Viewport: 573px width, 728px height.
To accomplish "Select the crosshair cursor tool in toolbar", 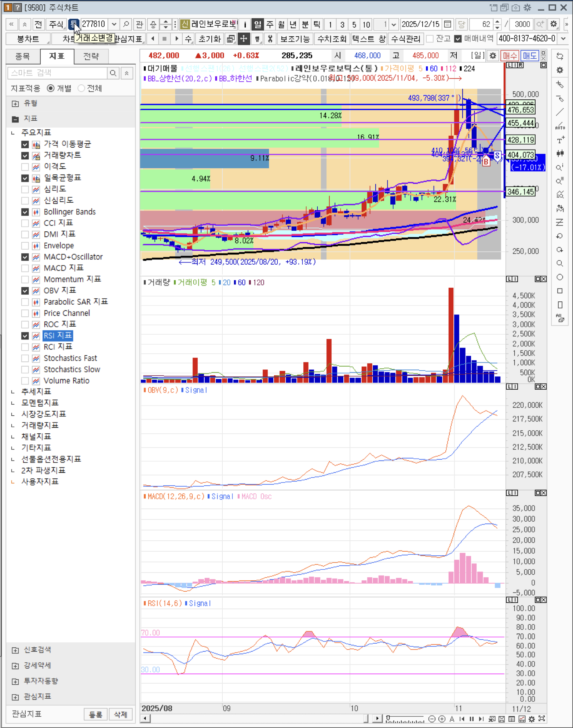I will (x=243, y=38).
